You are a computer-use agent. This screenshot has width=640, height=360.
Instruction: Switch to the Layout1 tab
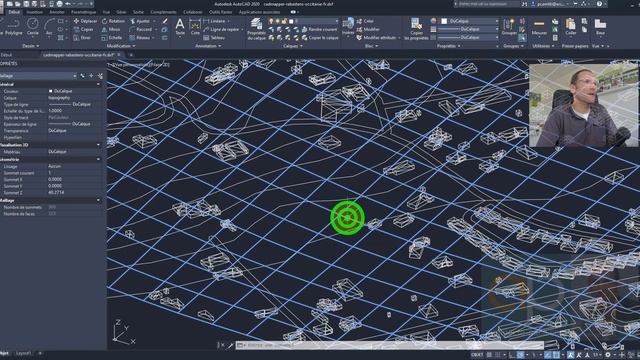(23, 353)
